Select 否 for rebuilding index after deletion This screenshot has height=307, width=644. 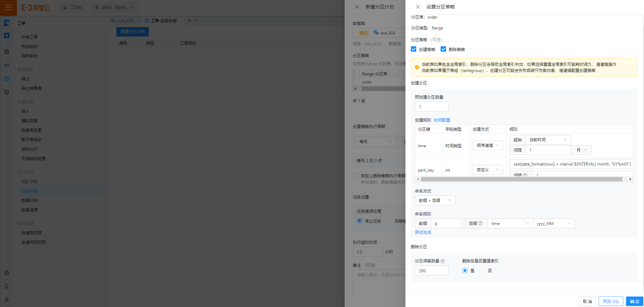point(482,271)
